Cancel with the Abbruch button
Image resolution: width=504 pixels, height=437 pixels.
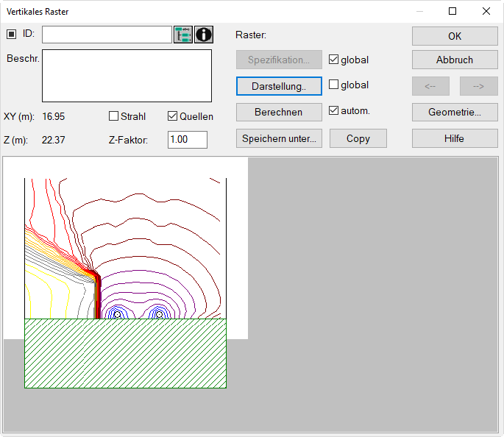pyautogui.click(x=455, y=60)
